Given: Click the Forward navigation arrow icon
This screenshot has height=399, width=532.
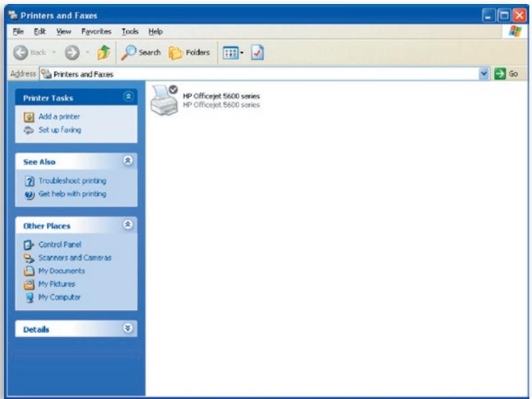Looking at the screenshot, I should tap(72, 52).
